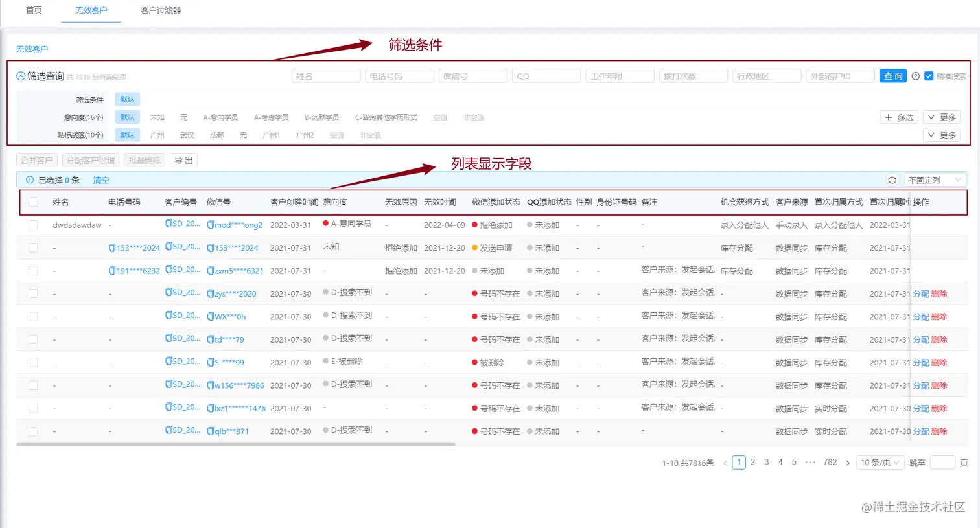The image size is (980, 528).
Task: Copy phone number 191****6232 with its copy icon
Action: [112, 271]
